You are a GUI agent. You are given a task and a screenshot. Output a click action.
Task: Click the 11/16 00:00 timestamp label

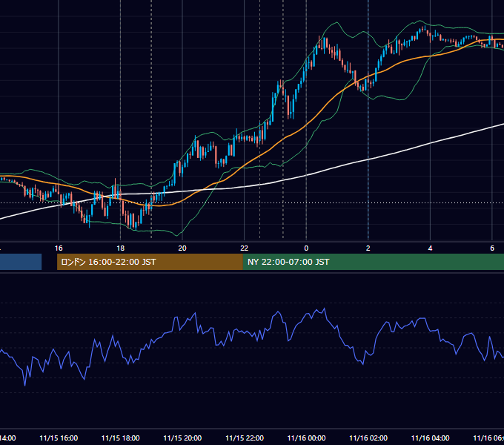pos(306,438)
